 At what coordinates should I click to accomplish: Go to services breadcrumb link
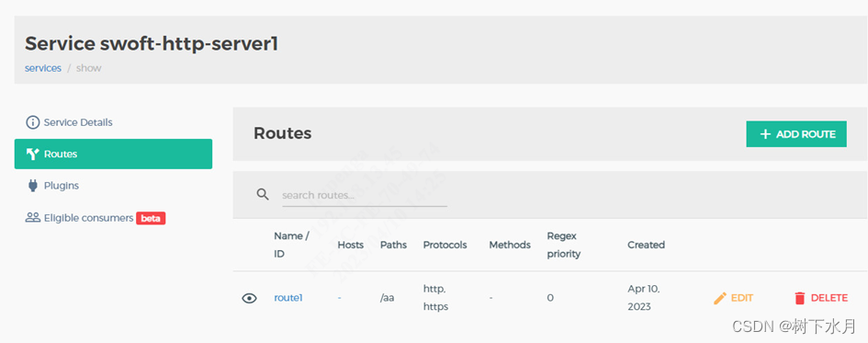[43, 68]
